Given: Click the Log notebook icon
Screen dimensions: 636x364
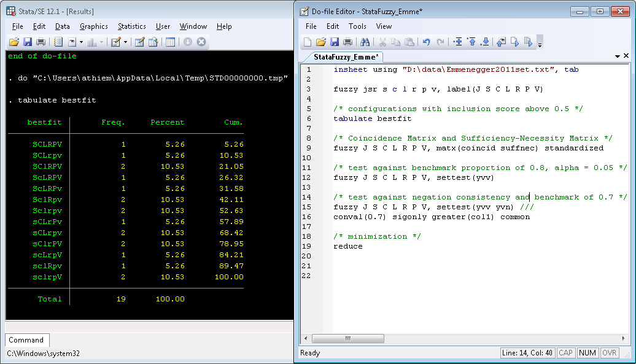Looking at the screenshot, I should click(58, 42).
